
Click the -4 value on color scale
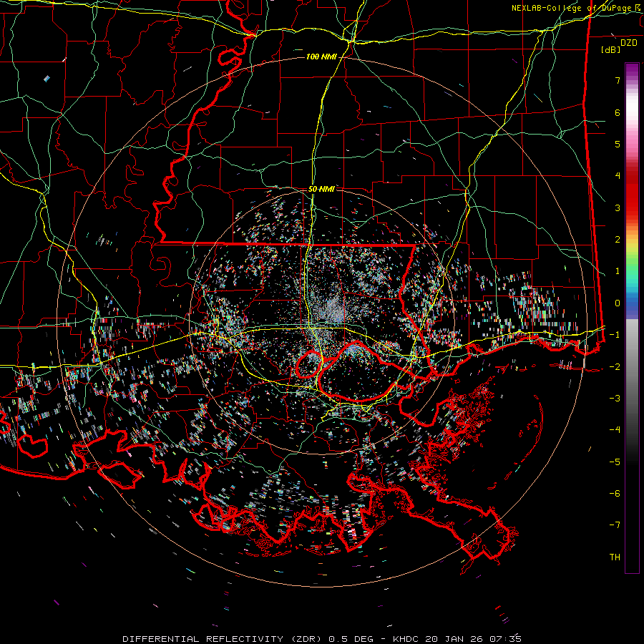coord(615,429)
